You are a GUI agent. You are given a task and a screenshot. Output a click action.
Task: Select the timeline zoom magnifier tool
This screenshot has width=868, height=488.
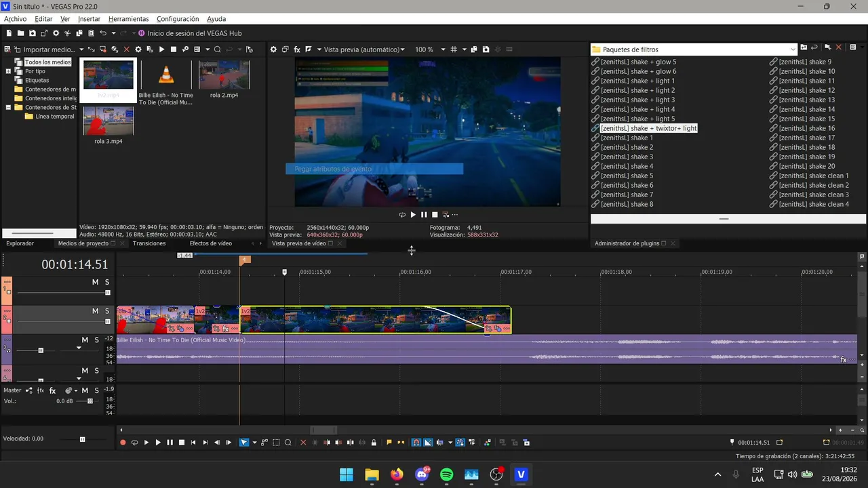pos(288,443)
